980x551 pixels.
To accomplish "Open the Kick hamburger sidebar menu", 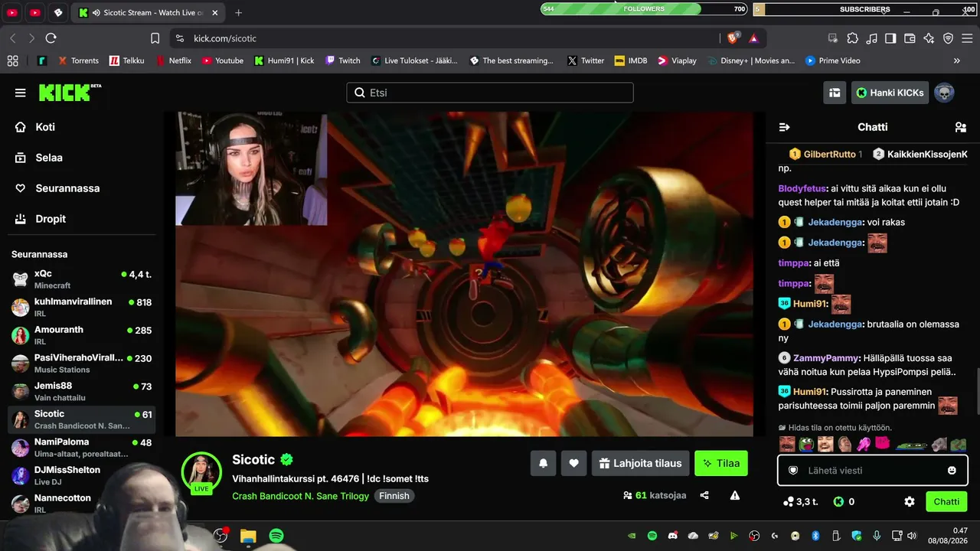I will [21, 93].
